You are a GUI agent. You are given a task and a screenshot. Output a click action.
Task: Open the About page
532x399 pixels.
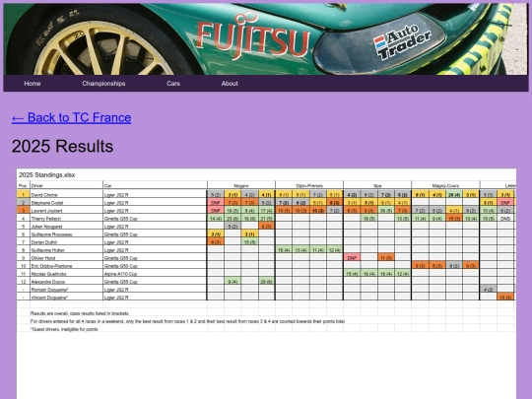[230, 84]
